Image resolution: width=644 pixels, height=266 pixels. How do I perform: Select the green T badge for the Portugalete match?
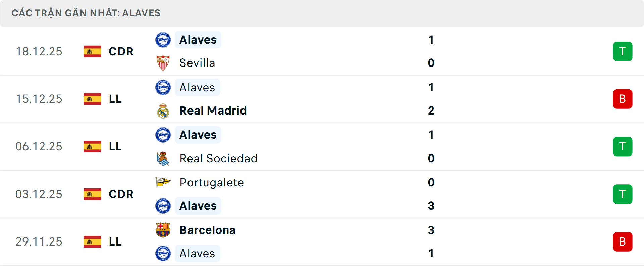pyautogui.click(x=623, y=194)
